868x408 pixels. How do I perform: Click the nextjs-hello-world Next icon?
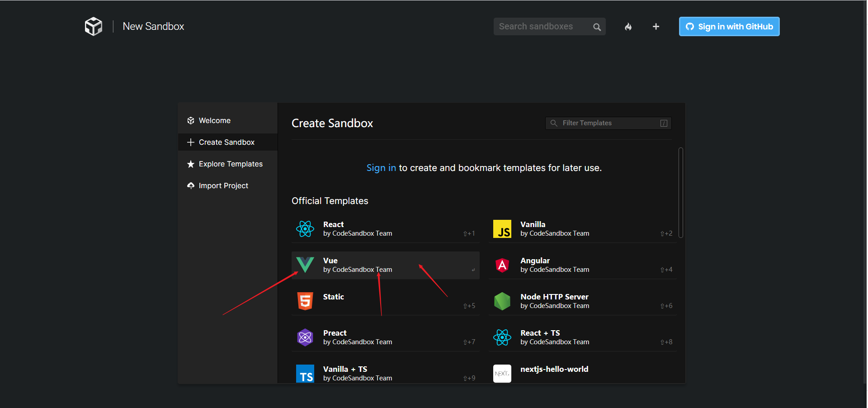[x=502, y=374]
